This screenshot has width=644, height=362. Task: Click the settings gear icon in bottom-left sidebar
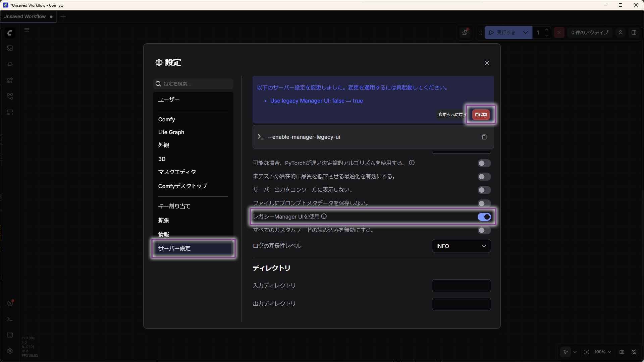coord(10,351)
